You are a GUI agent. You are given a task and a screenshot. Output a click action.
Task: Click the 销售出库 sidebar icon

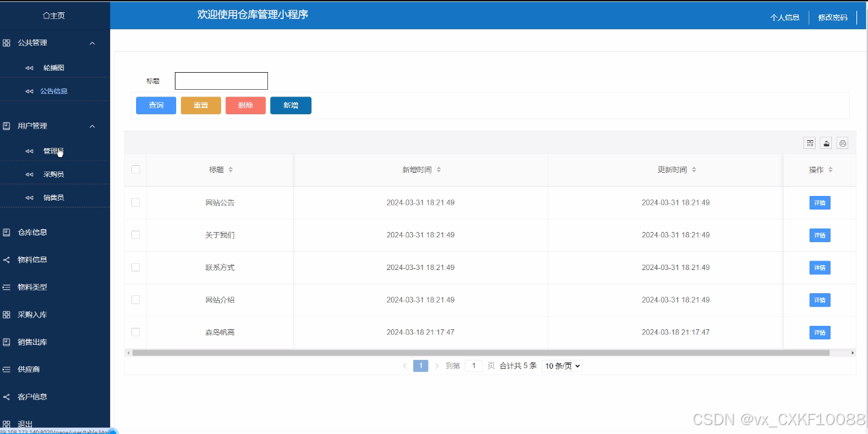(6, 342)
